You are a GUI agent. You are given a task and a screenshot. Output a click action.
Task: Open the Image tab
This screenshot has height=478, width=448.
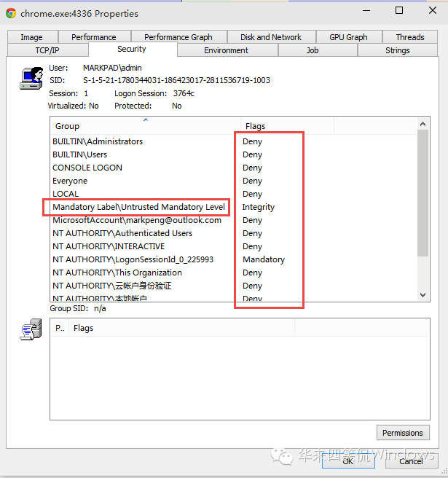(32, 37)
